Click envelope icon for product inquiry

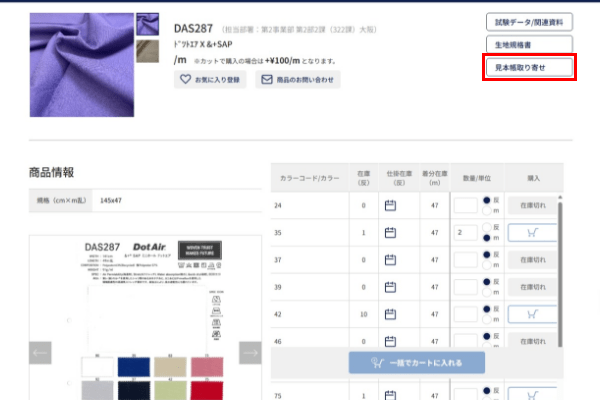coord(266,79)
